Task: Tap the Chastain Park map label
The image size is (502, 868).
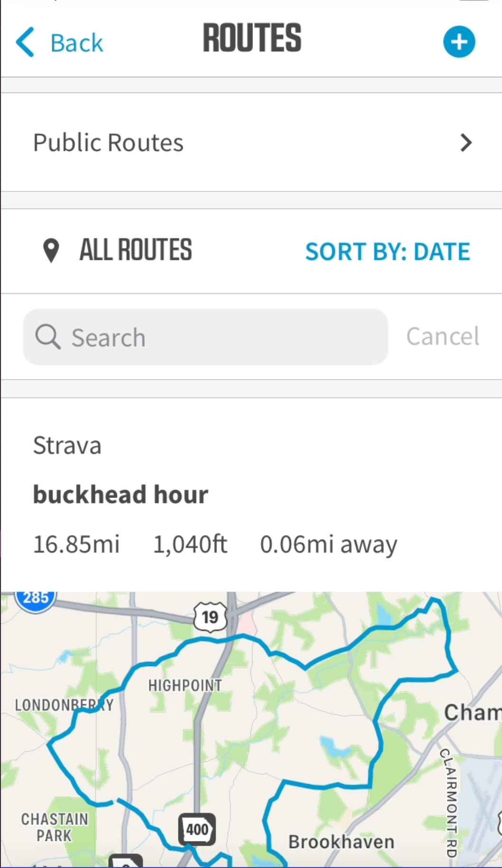Action: [54, 827]
